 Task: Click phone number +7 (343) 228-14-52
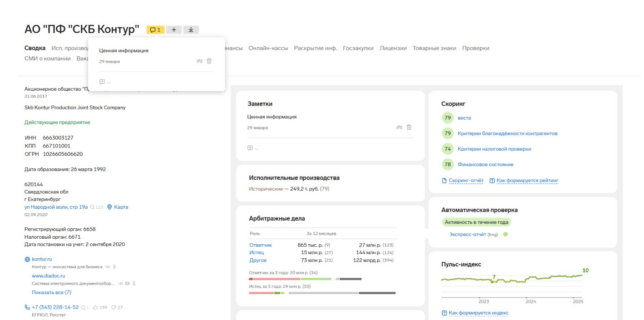click(55, 307)
